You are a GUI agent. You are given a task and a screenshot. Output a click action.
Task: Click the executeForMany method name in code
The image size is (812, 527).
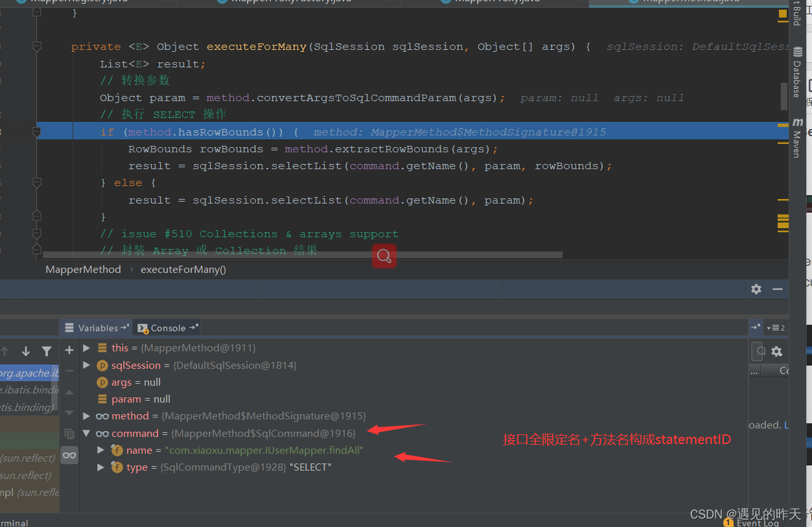(257, 47)
